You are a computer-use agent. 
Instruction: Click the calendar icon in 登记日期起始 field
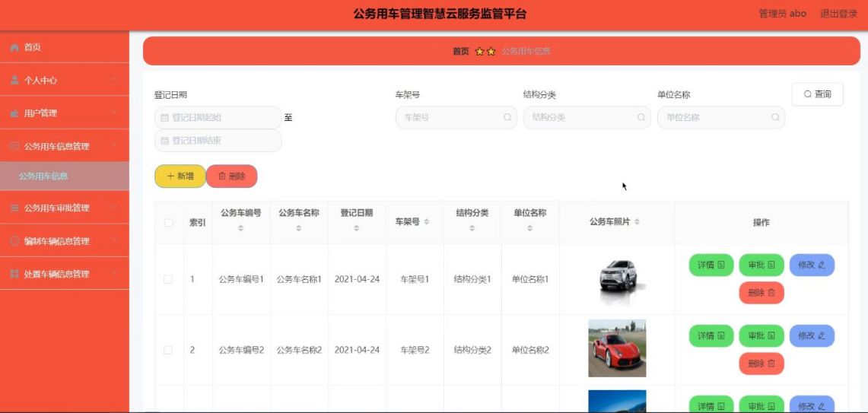pyautogui.click(x=164, y=118)
